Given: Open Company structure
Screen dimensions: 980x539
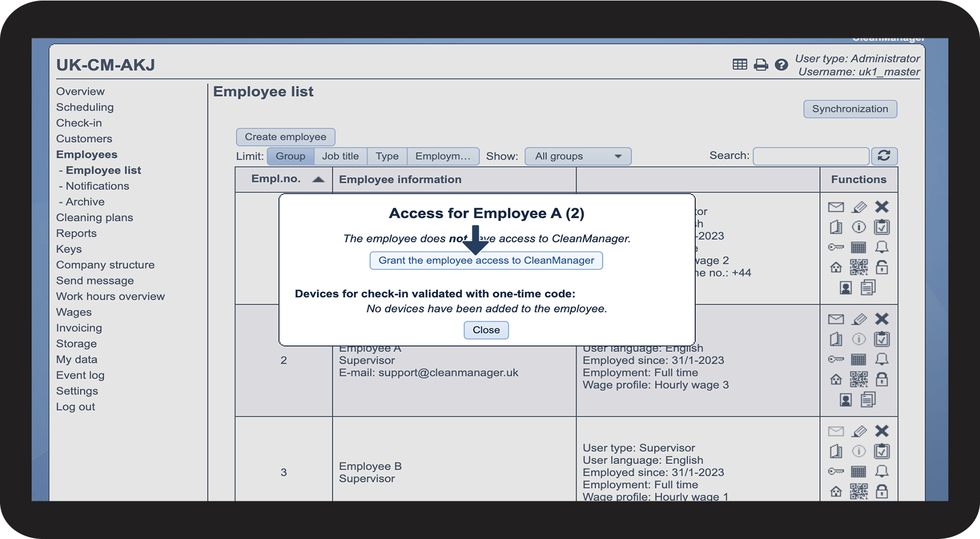Looking at the screenshot, I should click(105, 265).
